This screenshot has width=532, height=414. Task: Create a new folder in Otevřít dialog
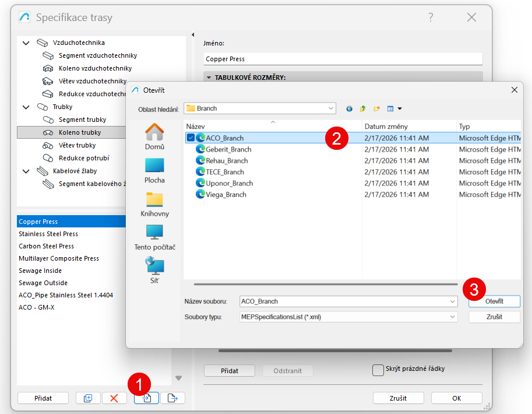point(376,108)
